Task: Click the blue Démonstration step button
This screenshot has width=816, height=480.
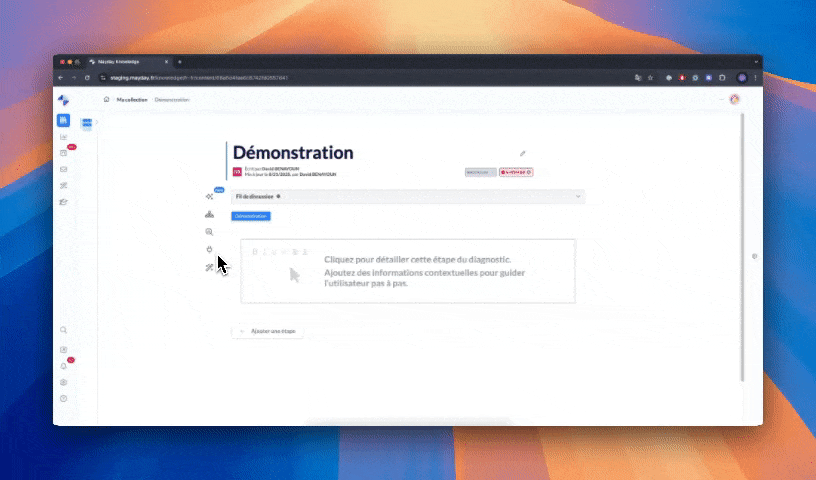Action: [251, 216]
